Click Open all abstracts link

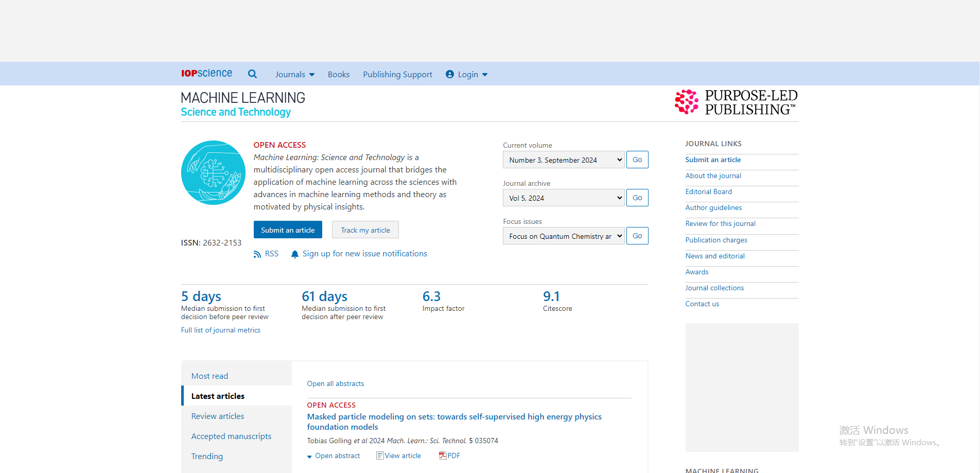(x=336, y=384)
